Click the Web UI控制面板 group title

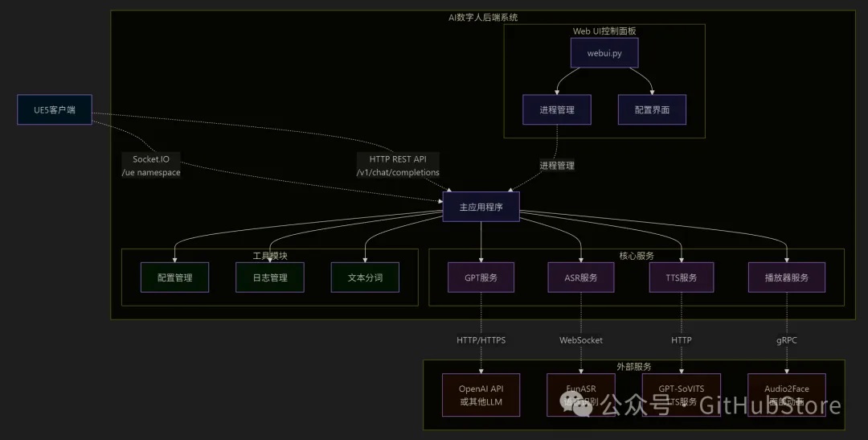(604, 31)
